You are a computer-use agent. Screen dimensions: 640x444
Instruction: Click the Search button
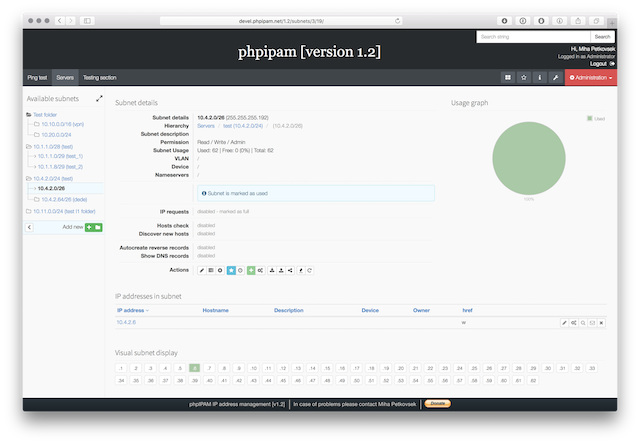[601, 37]
